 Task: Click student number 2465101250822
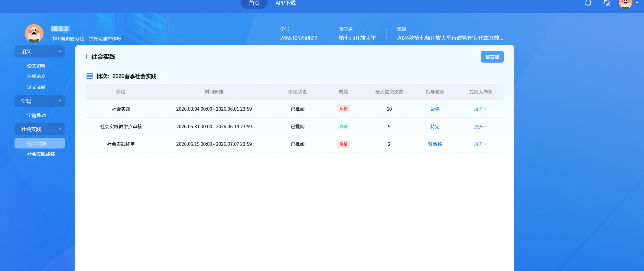point(299,38)
